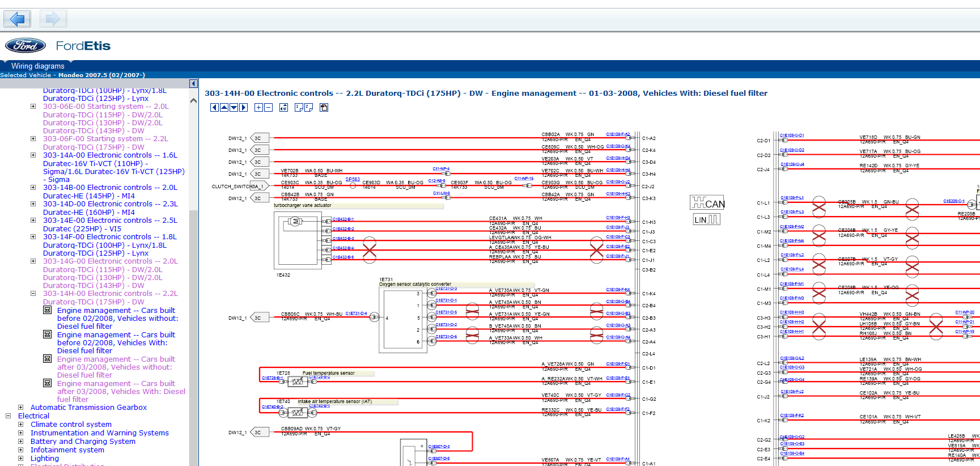Click the diagram reset view icon
This screenshot has height=466, width=980.
coord(283,108)
